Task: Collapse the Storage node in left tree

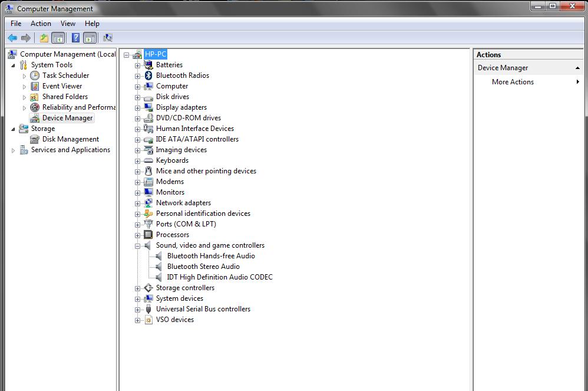Action: click(x=13, y=129)
